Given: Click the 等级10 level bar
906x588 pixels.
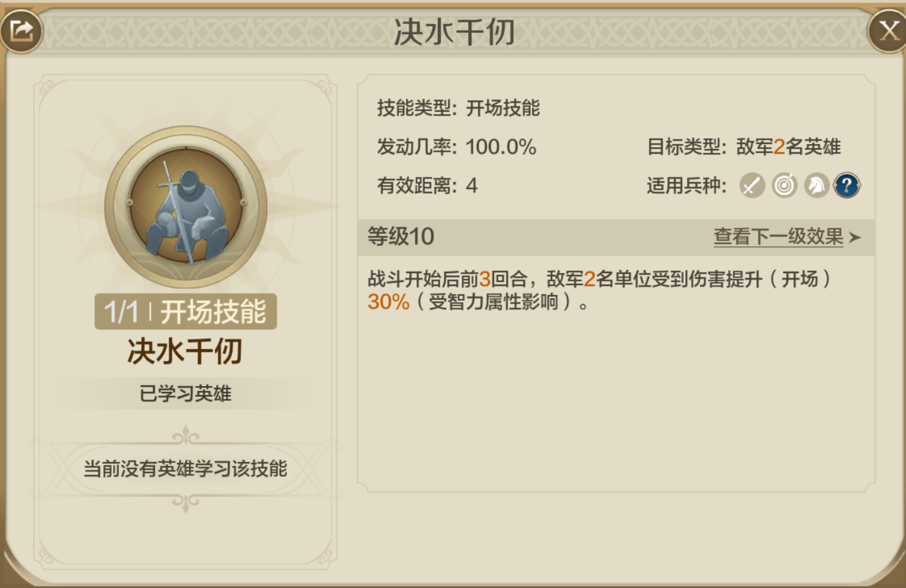Looking at the screenshot, I should 617,237.
